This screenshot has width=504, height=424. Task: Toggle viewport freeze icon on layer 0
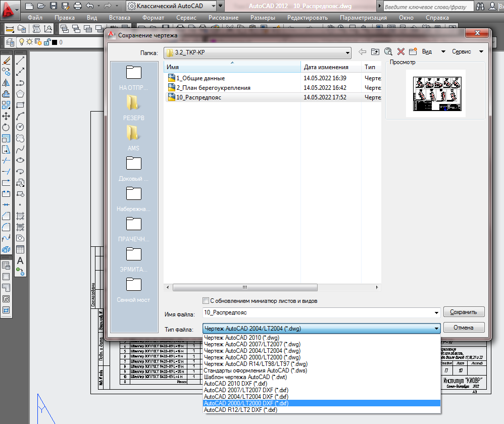tap(38, 42)
